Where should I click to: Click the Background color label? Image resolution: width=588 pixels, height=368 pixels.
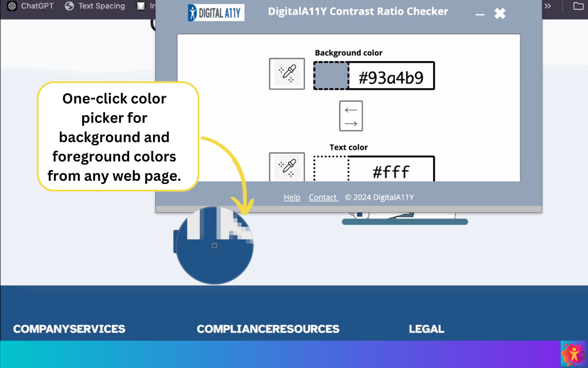349,53
